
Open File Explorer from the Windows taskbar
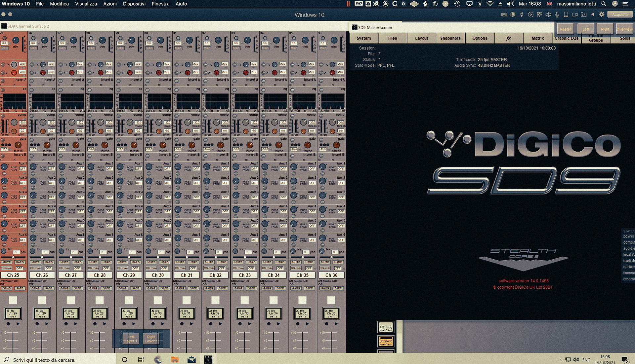(x=175, y=360)
